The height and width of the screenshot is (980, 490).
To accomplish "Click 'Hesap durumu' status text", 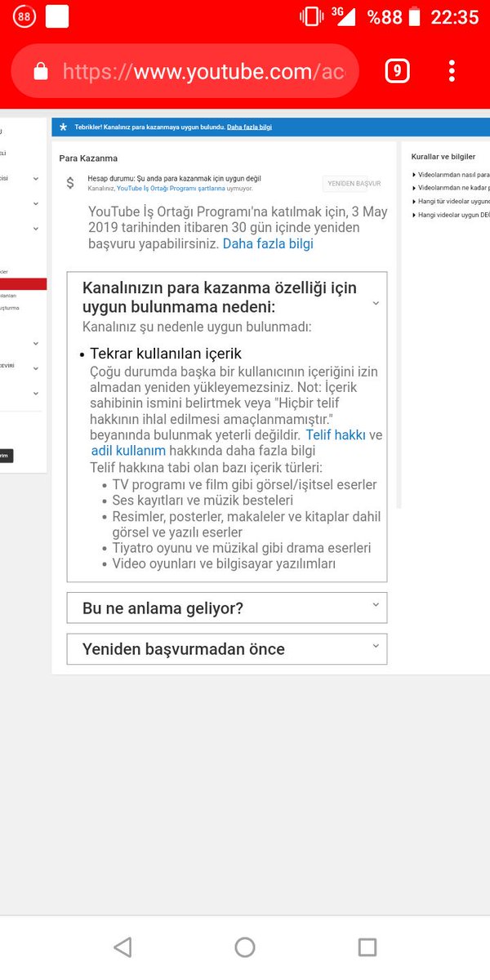I will pos(174,178).
